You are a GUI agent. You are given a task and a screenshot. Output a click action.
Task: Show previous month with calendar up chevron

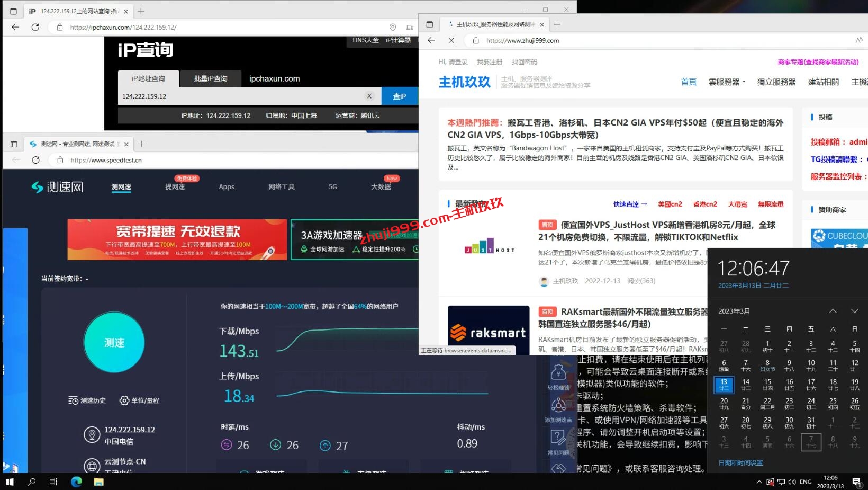click(833, 311)
